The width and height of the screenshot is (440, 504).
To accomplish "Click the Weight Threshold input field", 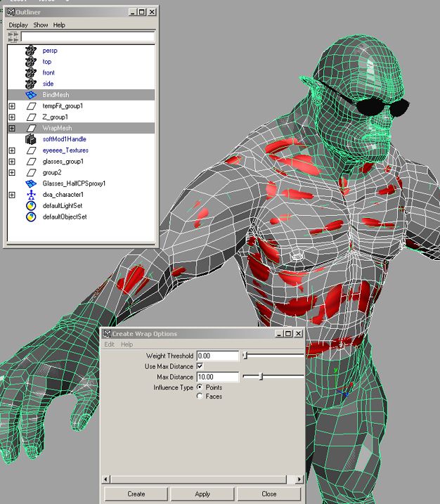I will (x=218, y=356).
